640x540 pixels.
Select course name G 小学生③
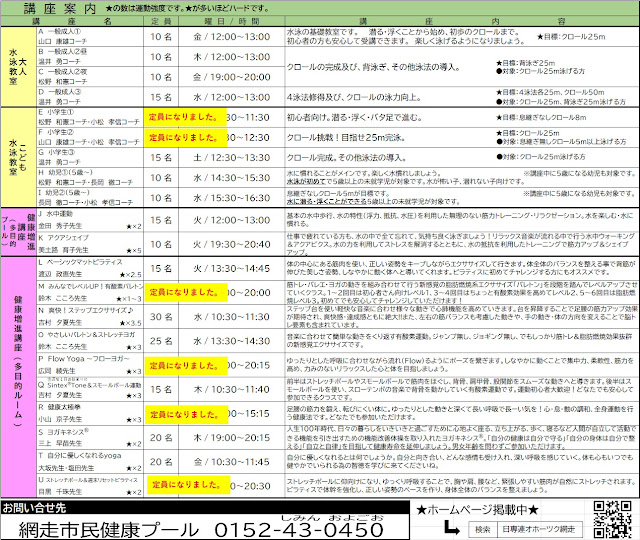pos(56,152)
